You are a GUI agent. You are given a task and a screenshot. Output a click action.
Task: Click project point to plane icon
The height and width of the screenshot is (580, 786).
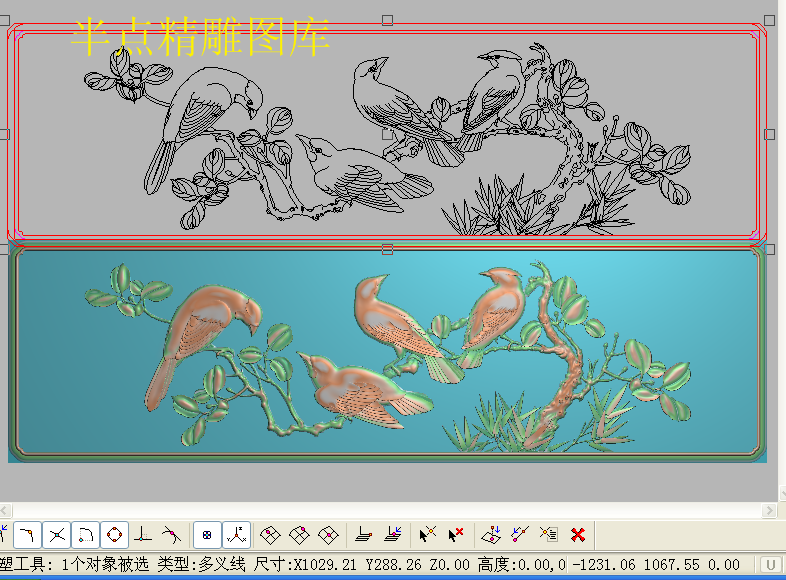pyautogui.click(x=491, y=535)
